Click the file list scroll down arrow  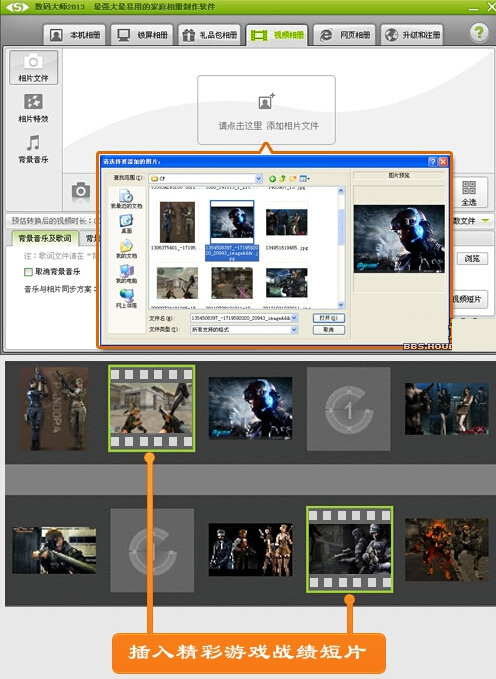pyautogui.click(x=341, y=305)
